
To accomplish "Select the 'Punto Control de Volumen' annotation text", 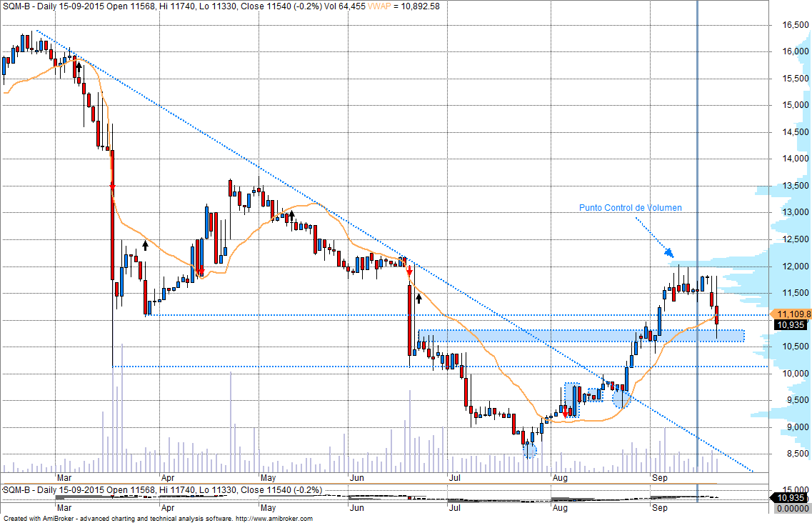I will (x=630, y=208).
